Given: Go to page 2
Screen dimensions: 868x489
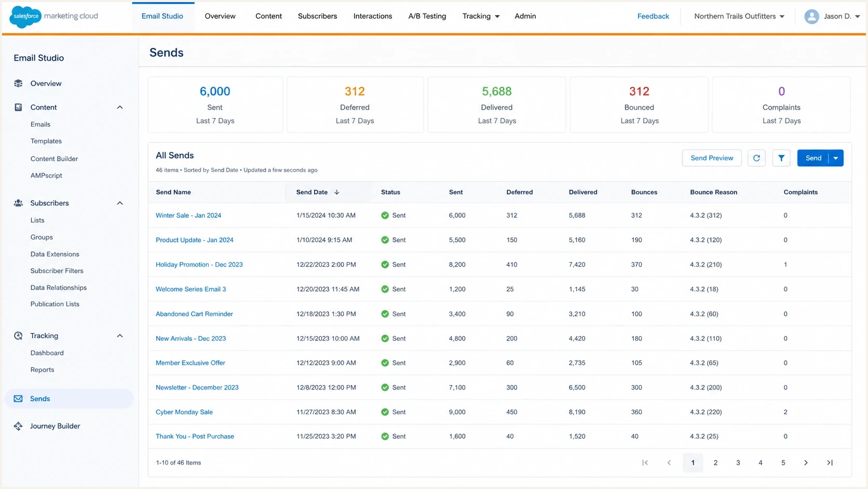Looking at the screenshot, I should click(x=715, y=462).
